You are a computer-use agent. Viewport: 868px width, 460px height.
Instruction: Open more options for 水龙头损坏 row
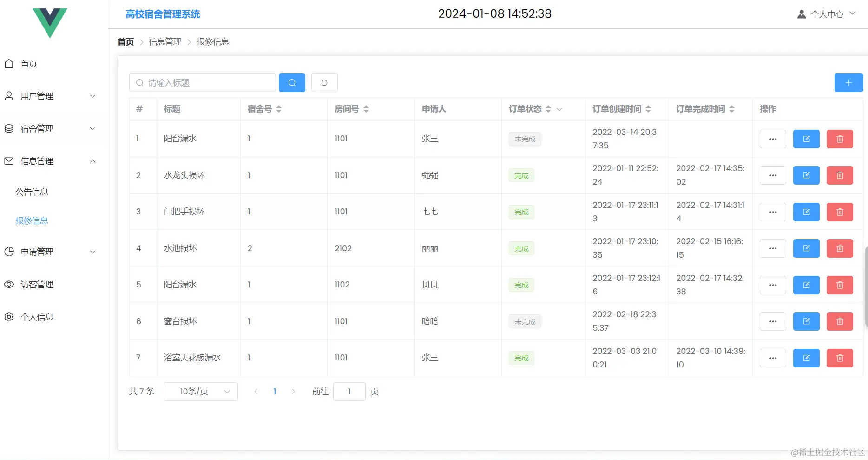(773, 175)
